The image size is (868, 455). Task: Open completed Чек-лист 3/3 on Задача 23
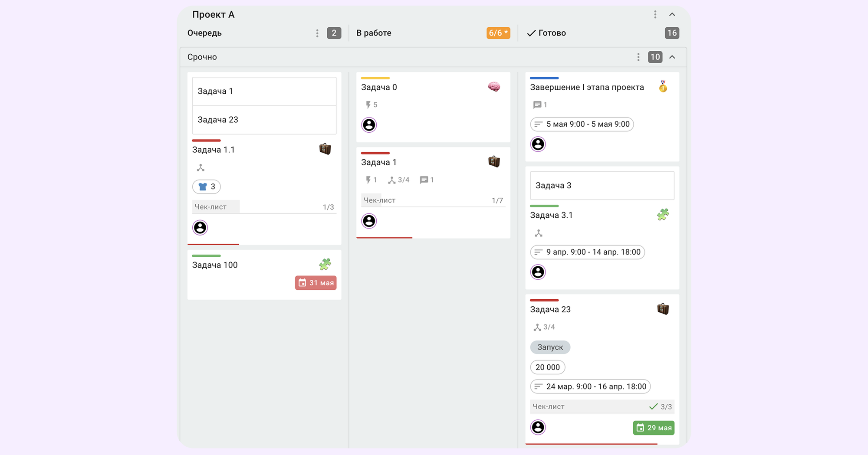[x=602, y=406]
